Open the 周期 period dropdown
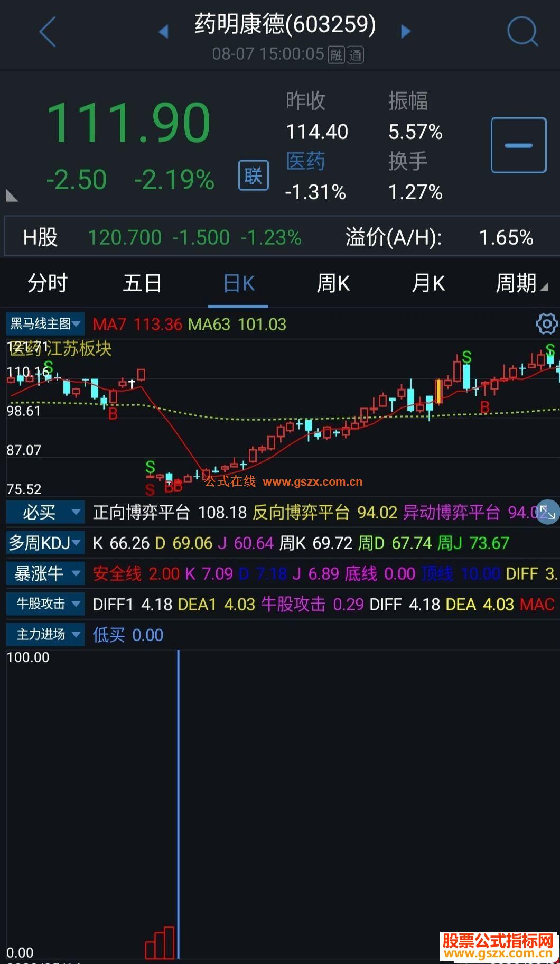Screen dimensions: 560x964 point(521,283)
